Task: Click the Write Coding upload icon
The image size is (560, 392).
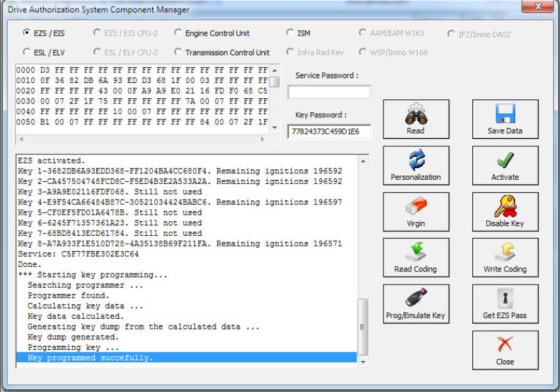Action: 505,258
